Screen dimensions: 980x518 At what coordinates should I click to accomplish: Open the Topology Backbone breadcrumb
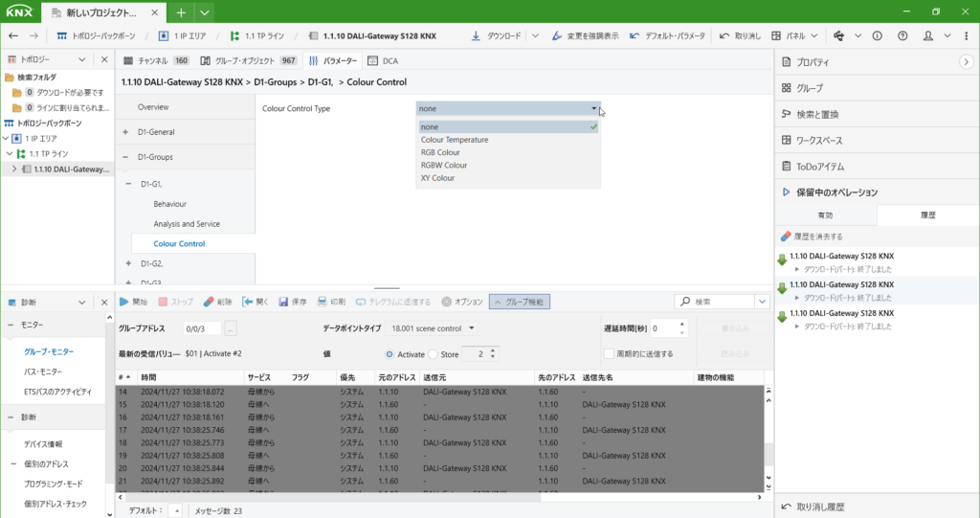pos(97,36)
